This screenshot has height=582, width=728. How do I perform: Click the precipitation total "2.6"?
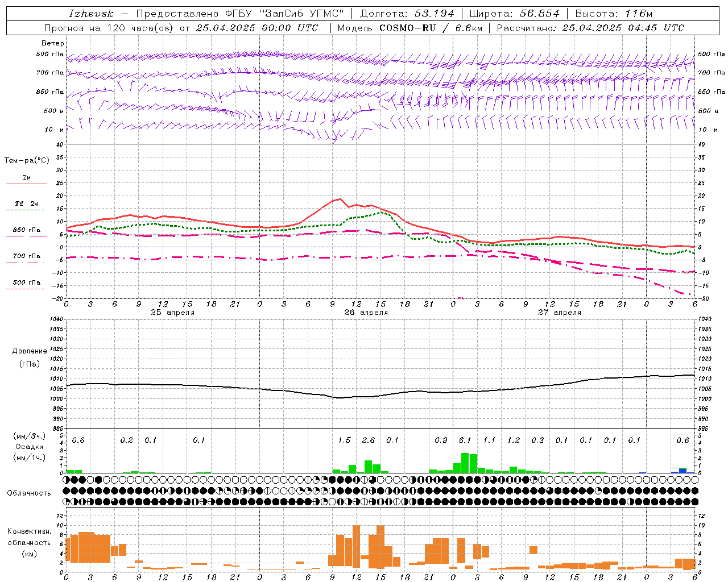pos(369,440)
